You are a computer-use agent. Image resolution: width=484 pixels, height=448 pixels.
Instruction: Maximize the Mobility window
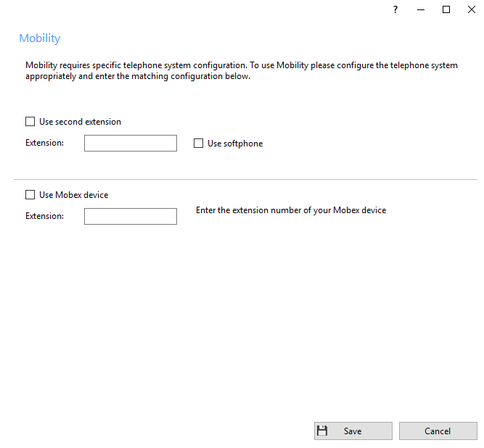coord(446,10)
